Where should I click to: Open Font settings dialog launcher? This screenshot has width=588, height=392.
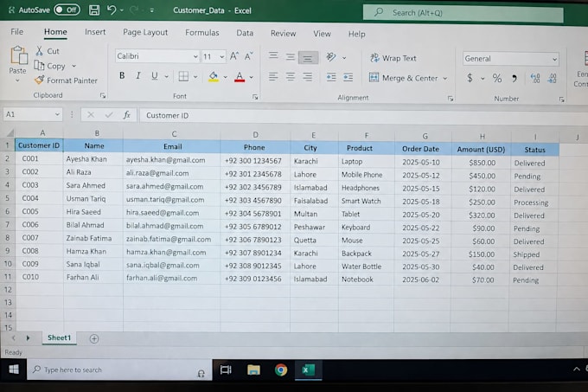tap(255, 97)
